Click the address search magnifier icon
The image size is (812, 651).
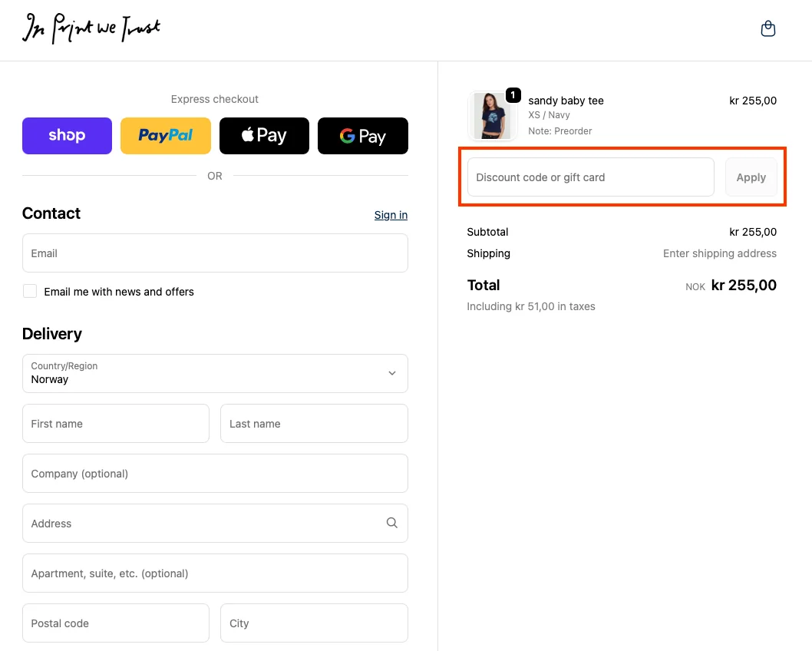click(391, 523)
